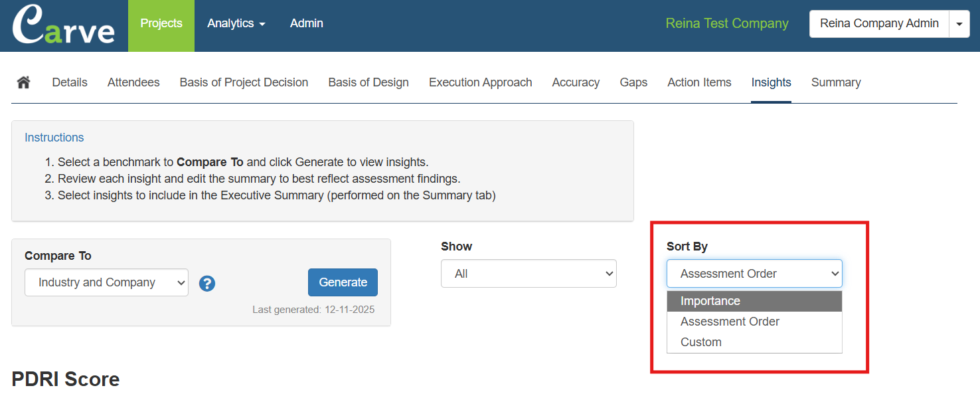
Task: Go to the project home icon
Action: pos(24,82)
